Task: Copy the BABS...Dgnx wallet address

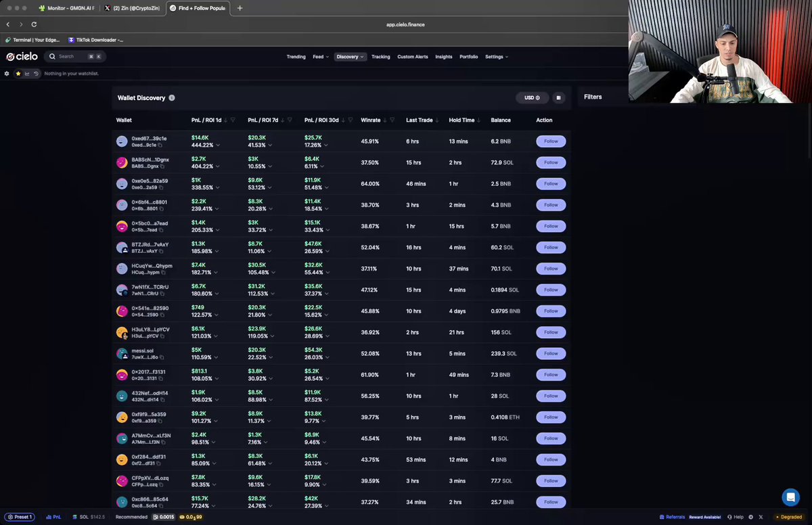Action: [x=162, y=166]
